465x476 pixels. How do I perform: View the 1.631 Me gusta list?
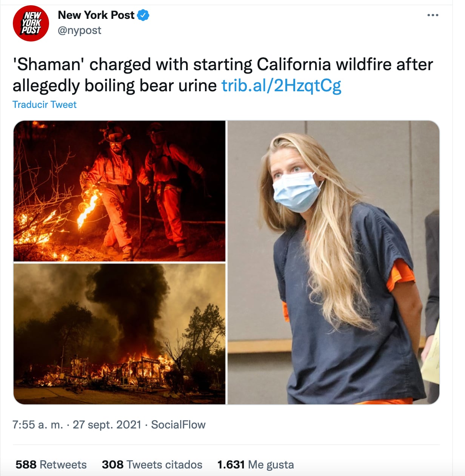pyautogui.click(x=256, y=464)
